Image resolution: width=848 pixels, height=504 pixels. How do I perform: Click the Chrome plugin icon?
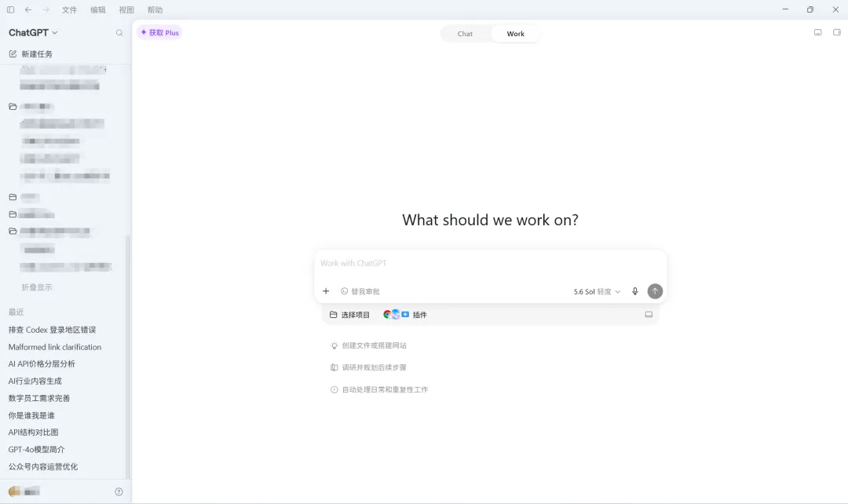point(387,314)
